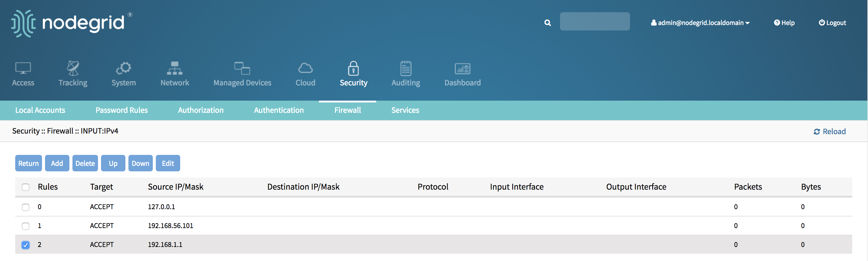Check the rule 0 checkbox

point(26,207)
